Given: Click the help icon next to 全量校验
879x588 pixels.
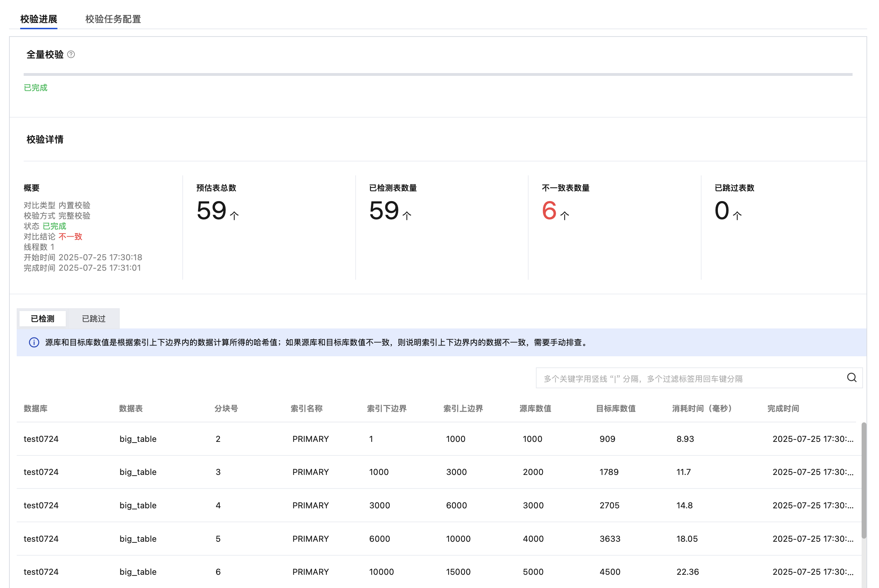Looking at the screenshot, I should [x=71, y=55].
